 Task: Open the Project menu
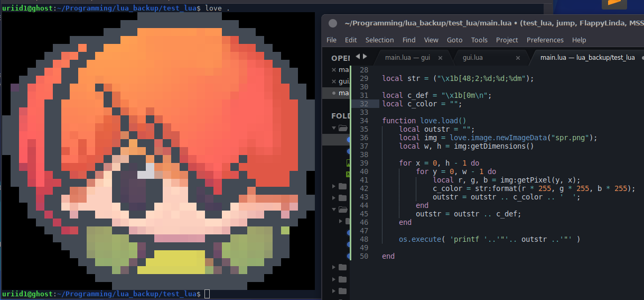(x=507, y=40)
